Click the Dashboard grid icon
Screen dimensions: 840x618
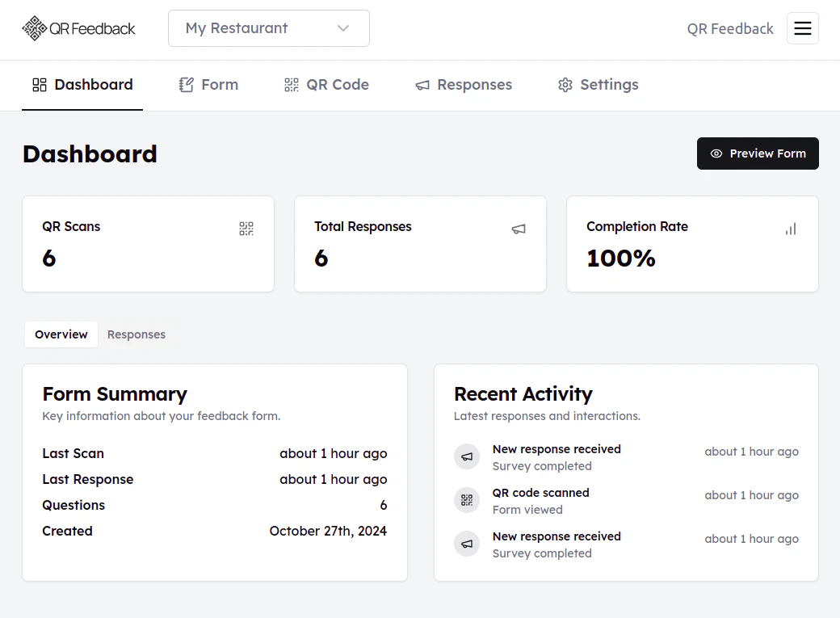(39, 84)
